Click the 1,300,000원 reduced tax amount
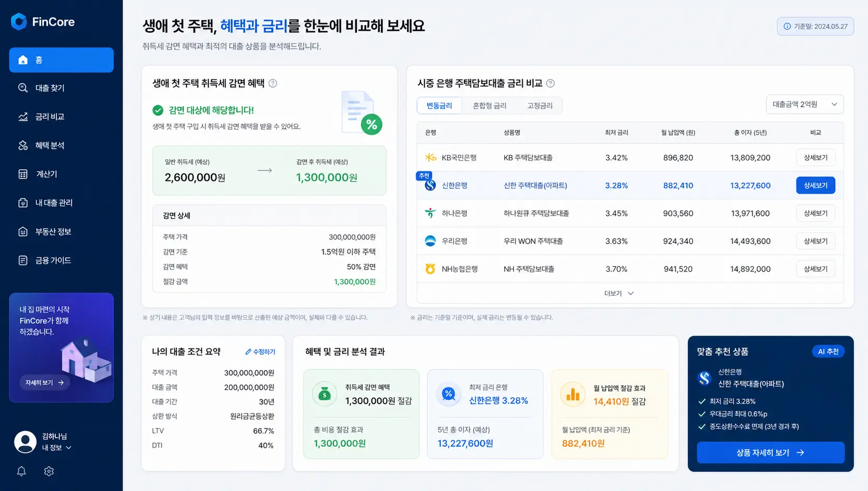Image resolution: width=868 pixels, height=491 pixels. [326, 178]
